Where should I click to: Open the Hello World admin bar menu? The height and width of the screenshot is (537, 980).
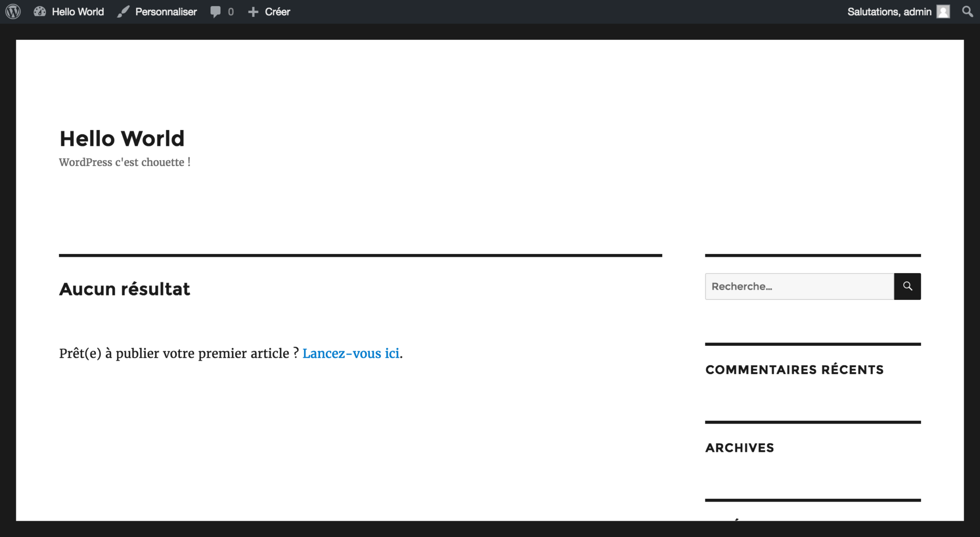[78, 11]
